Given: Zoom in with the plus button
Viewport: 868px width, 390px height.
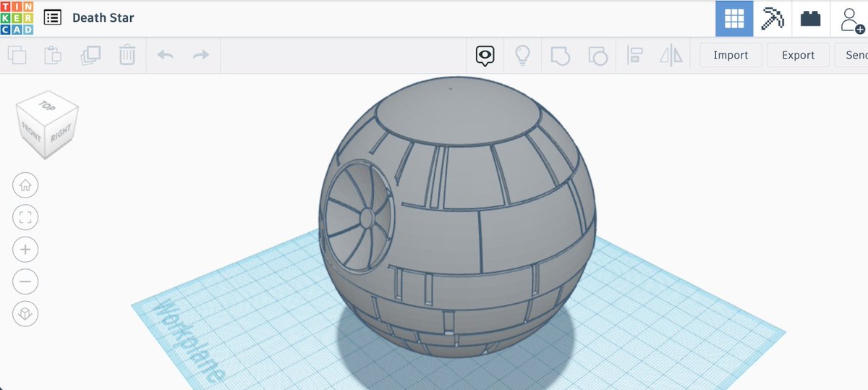Looking at the screenshot, I should click(x=25, y=250).
